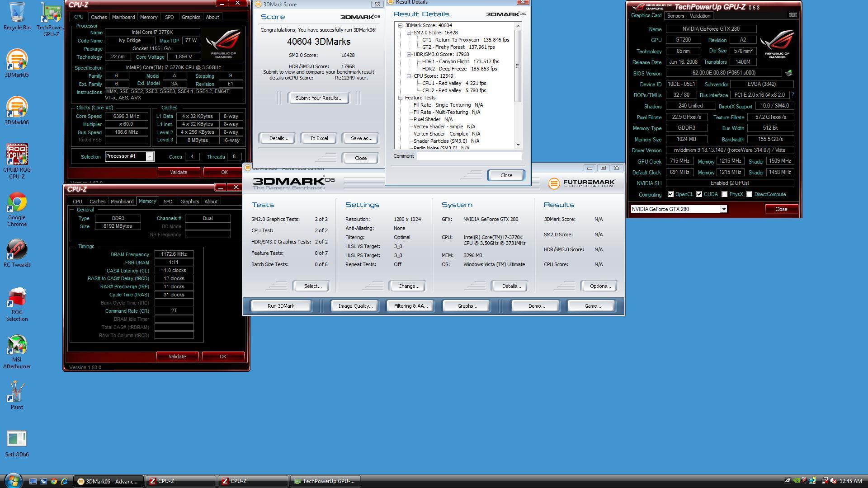Open the Recycle Bin desktop icon
Image resolution: width=868 pixels, height=488 pixels.
point(17,16)
